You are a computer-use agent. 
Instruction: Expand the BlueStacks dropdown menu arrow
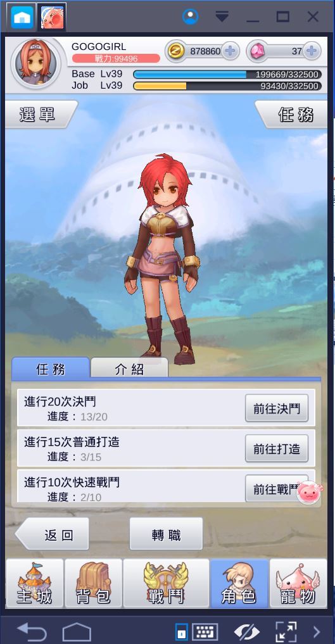click(x=222, y=16)
